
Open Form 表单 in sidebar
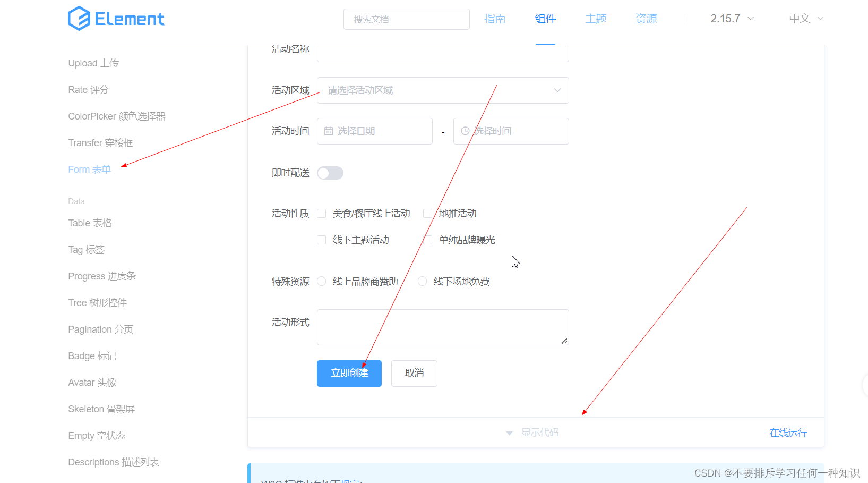pyautogui.click(x=89, y=170)
